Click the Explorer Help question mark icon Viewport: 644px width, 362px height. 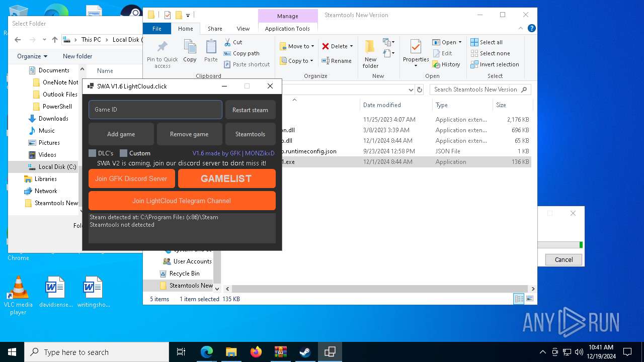tap(531, 29)
